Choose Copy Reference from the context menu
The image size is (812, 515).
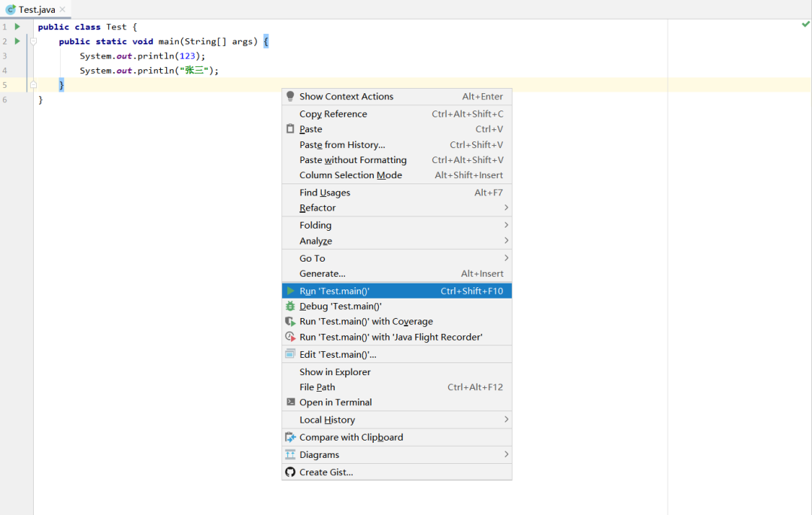pos(397,114)
